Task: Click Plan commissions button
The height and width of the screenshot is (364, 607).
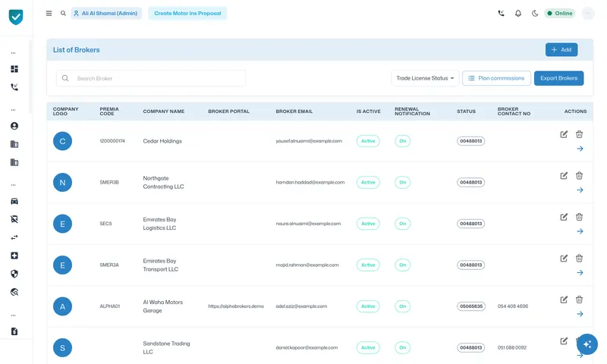Action: coord(496,78)
